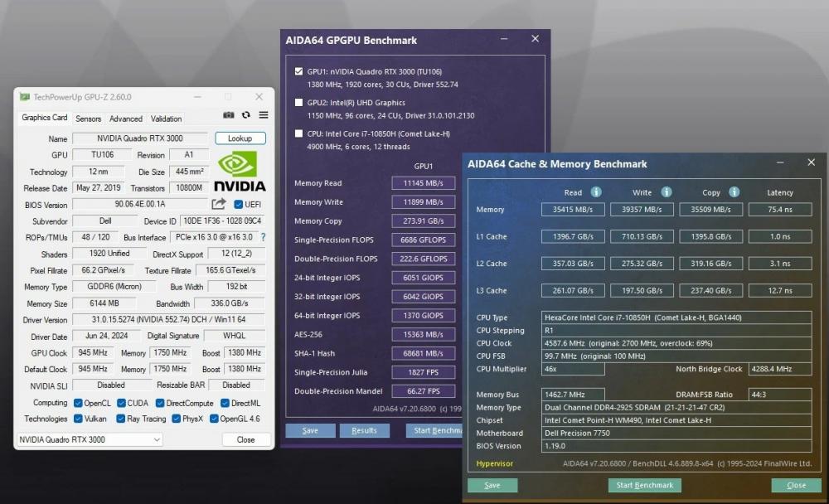Click the Bus Interface question mark icon
This screenshot has width=829, height=504.
pos(264,237)
